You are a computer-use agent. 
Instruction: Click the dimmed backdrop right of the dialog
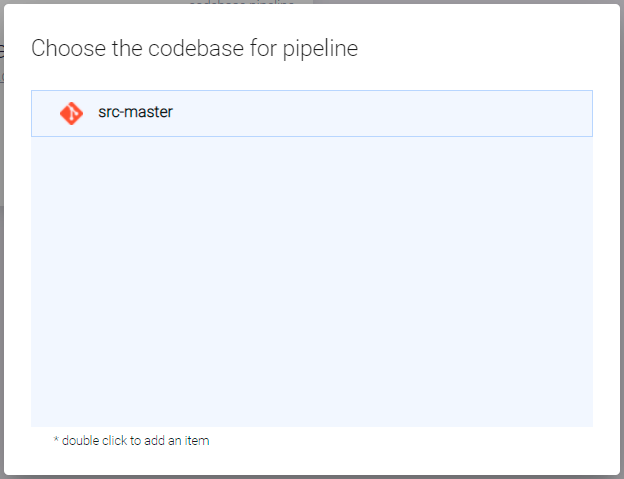click(x=621, y=250)
